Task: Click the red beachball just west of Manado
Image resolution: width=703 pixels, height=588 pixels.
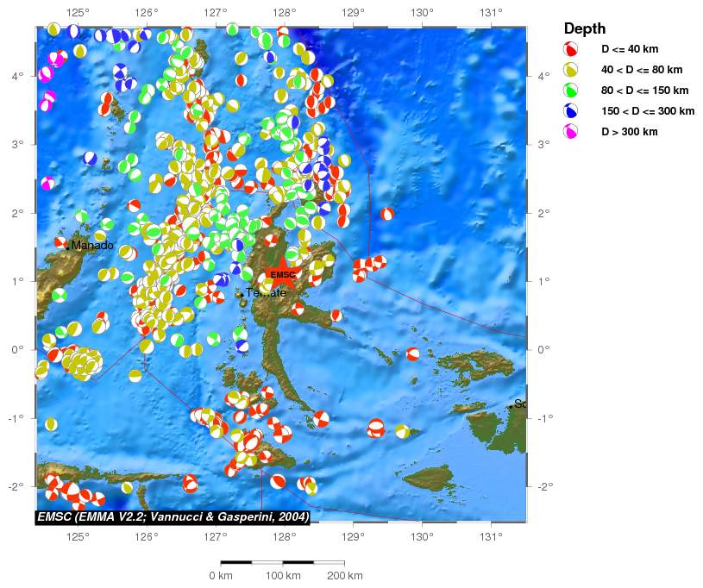Action: (60, 242)
